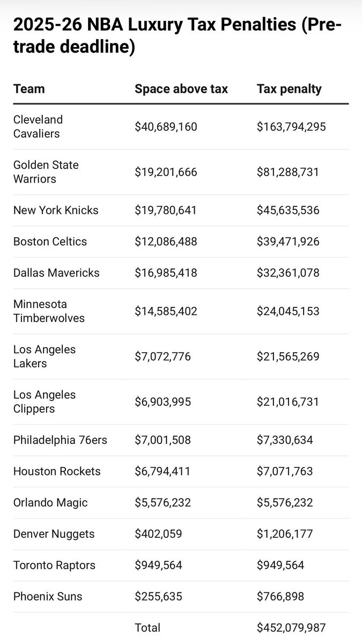Select the Los Angeles Clippers team name

45,401
